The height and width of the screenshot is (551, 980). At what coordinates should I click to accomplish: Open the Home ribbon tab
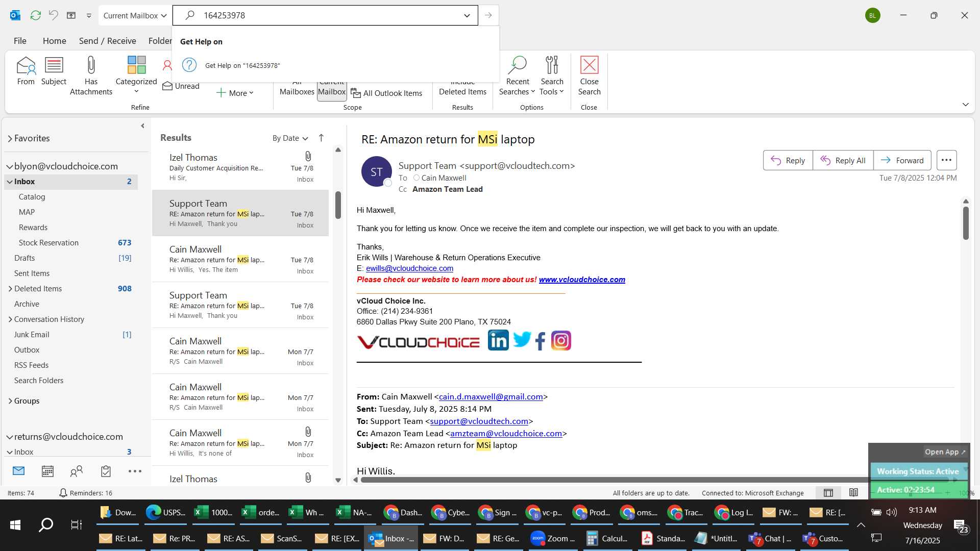tap(54, 41)
